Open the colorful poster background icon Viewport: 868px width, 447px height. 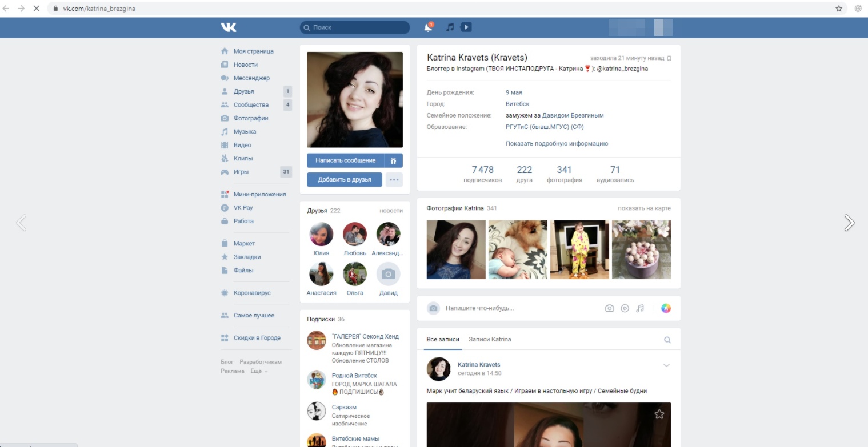click(x=666, y=308)
